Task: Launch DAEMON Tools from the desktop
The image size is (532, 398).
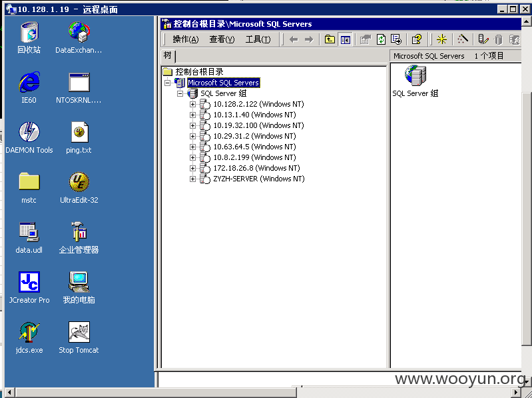Action: pos(29,132)
